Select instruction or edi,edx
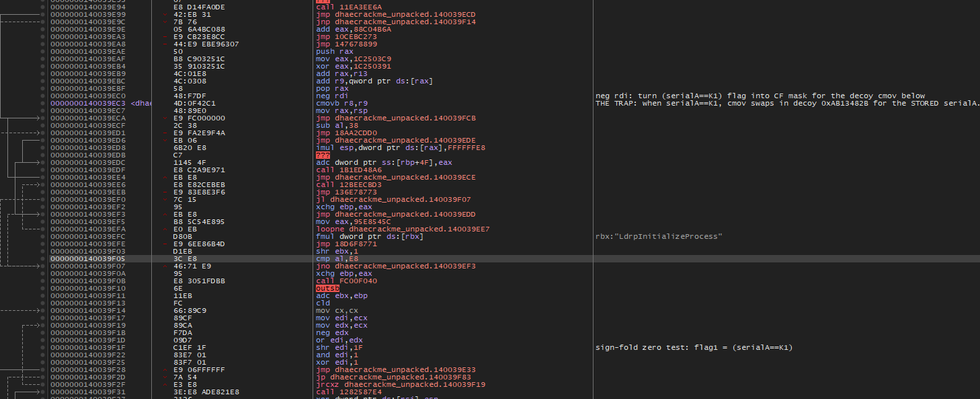980x399 pixels. click(x=339, y=340)
